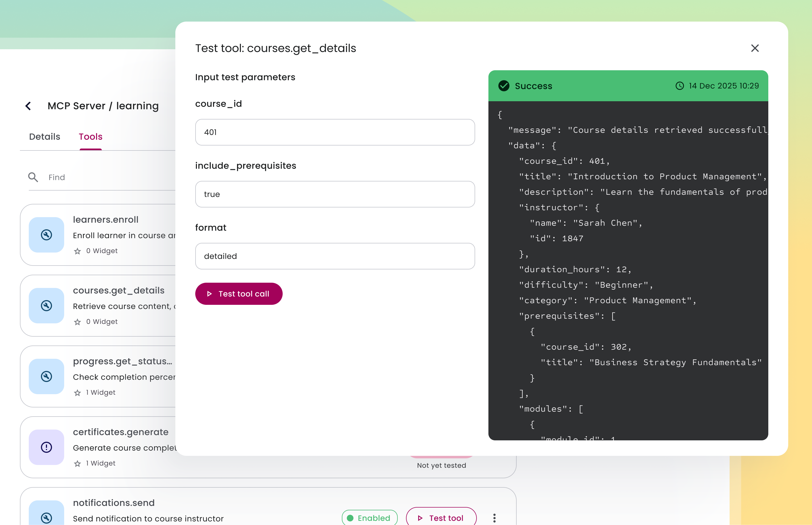Viewport: 812px width, 525px height.
Task: Close the Test tool dialog
Action: 755,48
